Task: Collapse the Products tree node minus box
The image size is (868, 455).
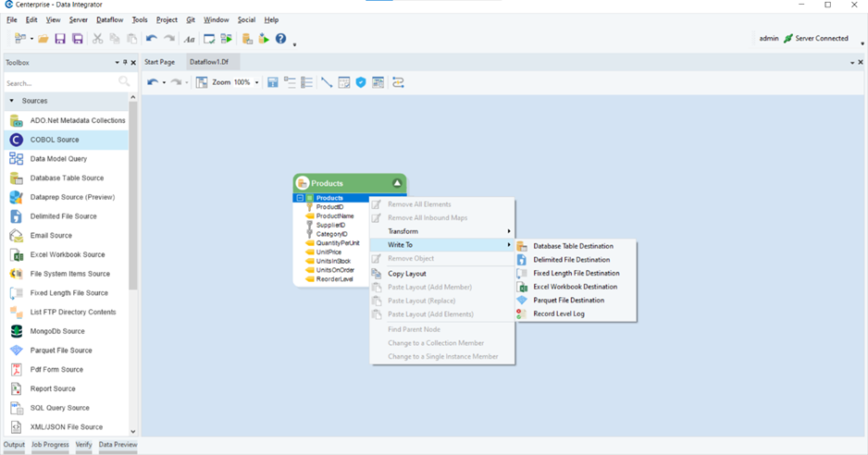Action: point(300,198)
